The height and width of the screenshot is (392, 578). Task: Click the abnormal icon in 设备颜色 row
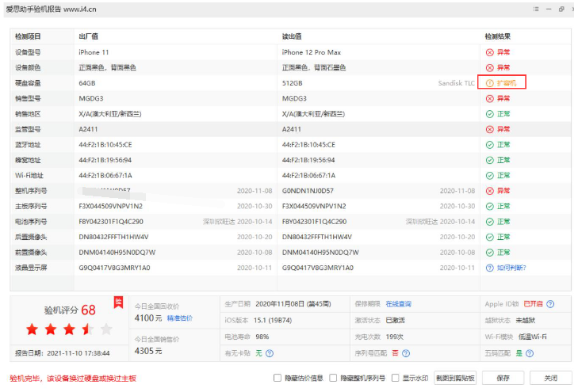[489, 68]
